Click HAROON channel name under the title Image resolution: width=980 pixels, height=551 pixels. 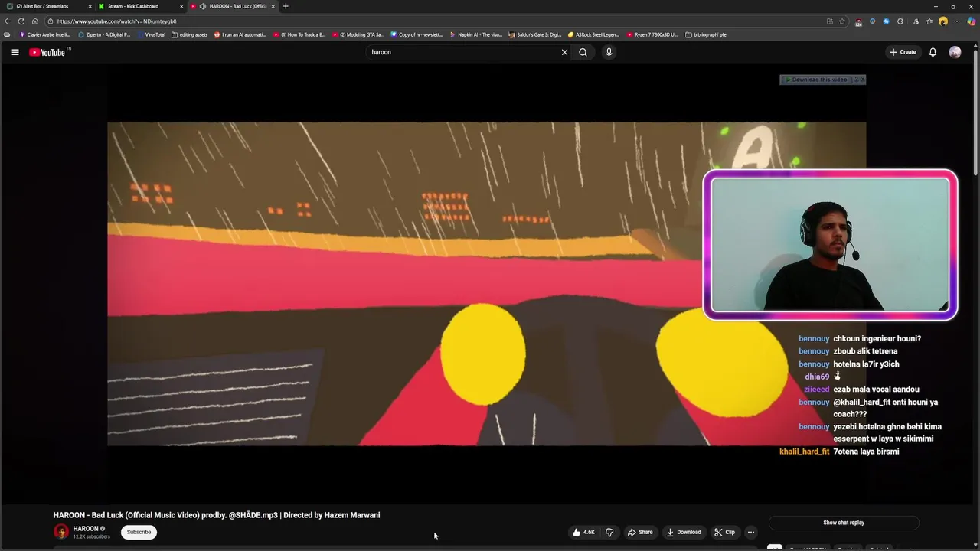pos(86,529)
